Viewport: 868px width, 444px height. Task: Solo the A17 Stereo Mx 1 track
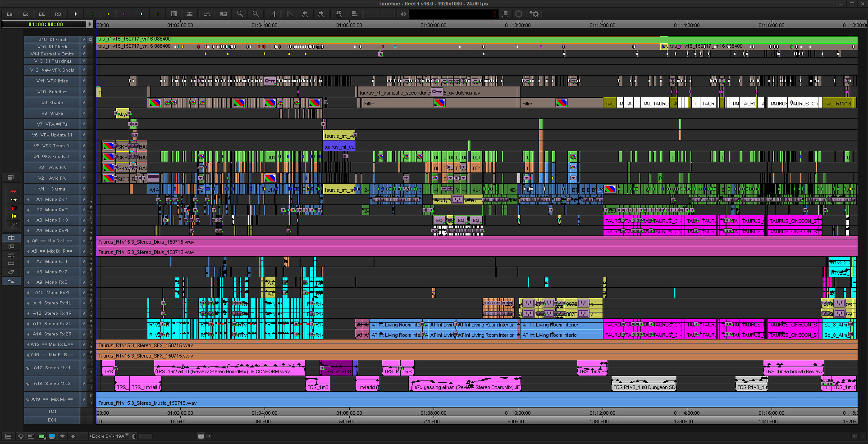(x=91, y=364)
